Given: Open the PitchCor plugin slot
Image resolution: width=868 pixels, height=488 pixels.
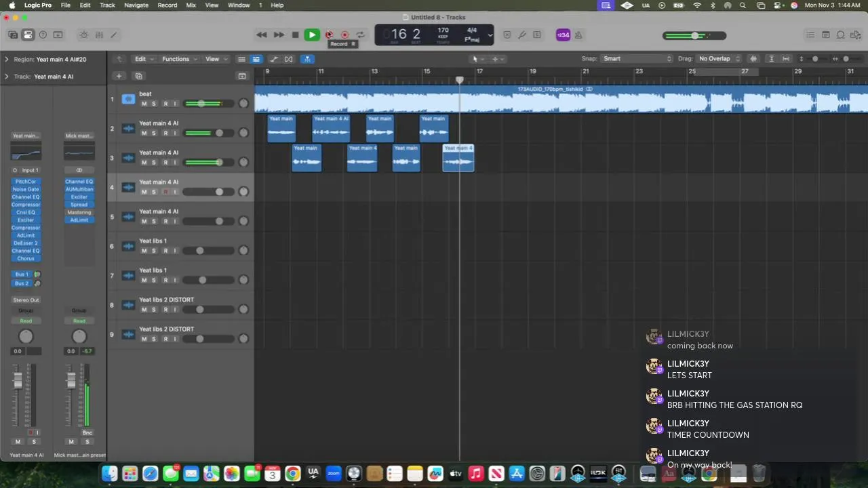Looking at the screenshot, I should tap(26, 182).
